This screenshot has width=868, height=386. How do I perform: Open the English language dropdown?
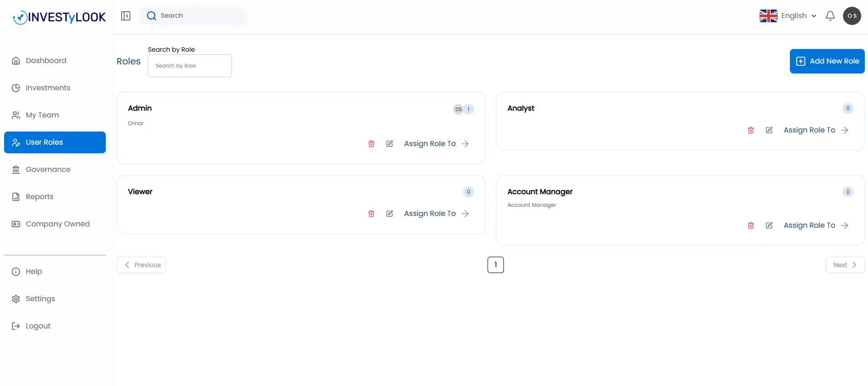tap(788, 16)
